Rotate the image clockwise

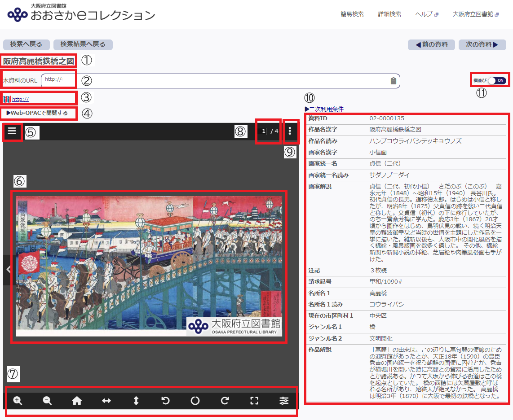point(225,400)
